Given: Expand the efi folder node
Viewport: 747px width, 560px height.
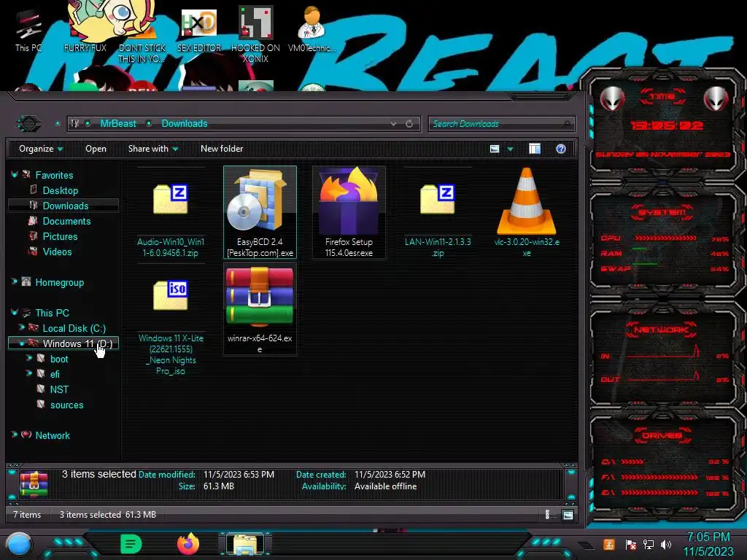Looking at the screenshot, I should click(29, 373).
